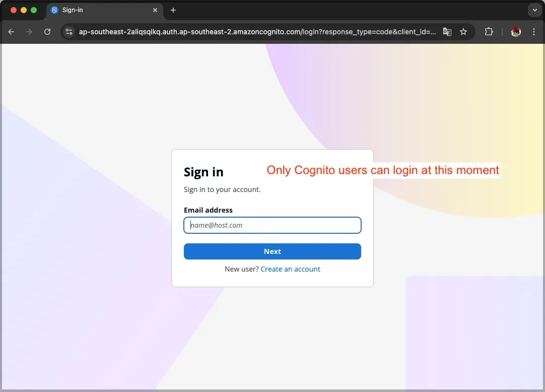Image resolution: width=545 pixels, height=392 pixels.
Task: Go back to the previous page
Action: [x=11, y=32]
